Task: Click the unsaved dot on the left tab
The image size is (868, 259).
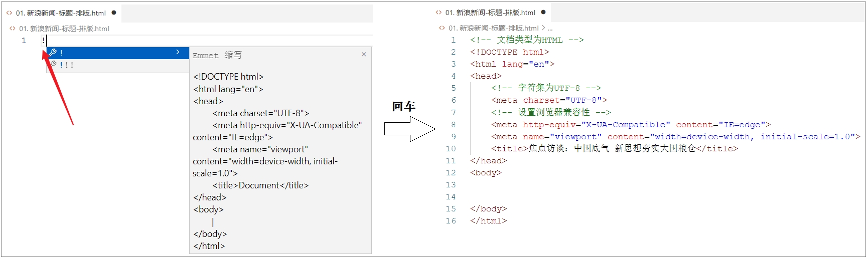Action: click(114, 13)
